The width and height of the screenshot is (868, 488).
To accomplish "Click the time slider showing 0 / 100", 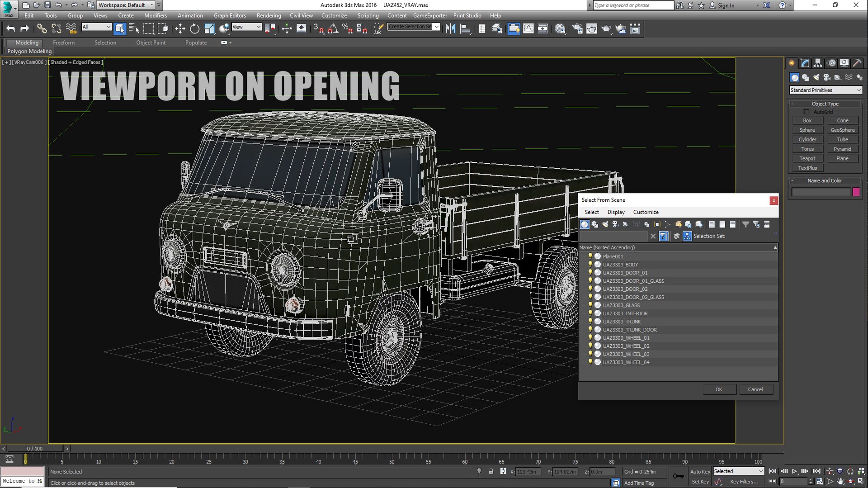I will 35,449.
